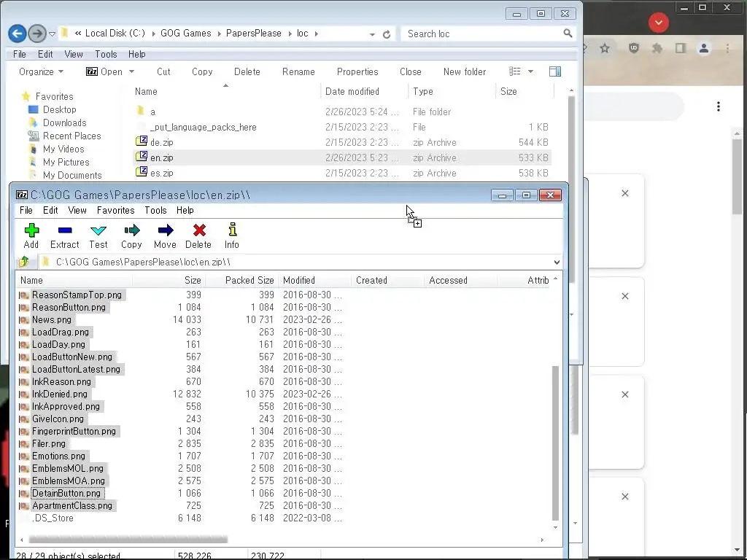Click New folder in Explorer
Screen dimensions: 747x560
[465, 72]
